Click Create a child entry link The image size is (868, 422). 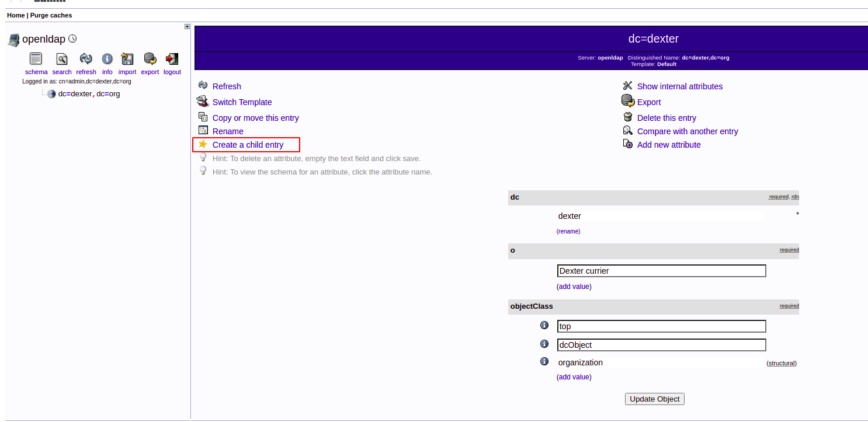248,145
